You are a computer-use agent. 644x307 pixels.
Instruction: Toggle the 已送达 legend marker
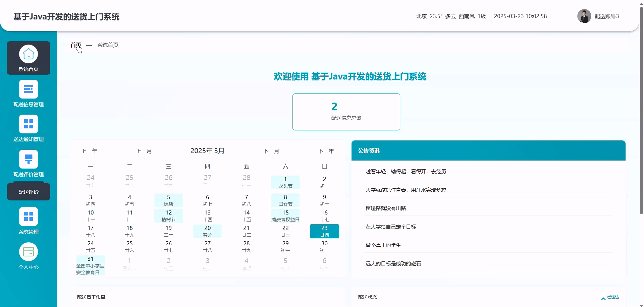(x=603, y=298)
